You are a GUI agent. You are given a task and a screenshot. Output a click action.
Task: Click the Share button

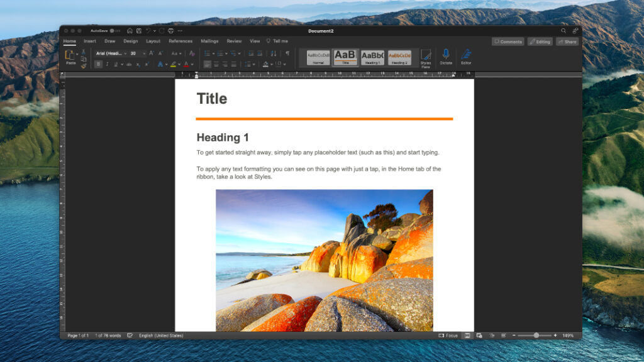point(567,41)
